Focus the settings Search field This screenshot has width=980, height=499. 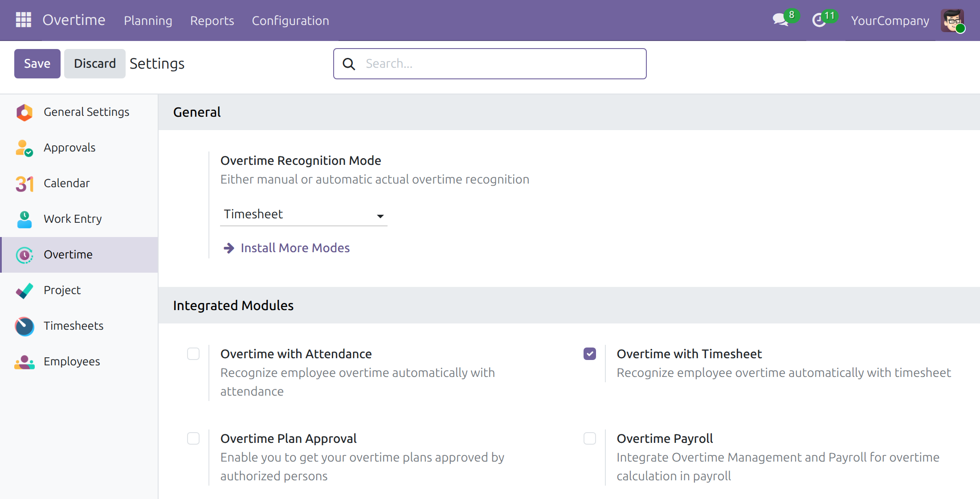490,64
